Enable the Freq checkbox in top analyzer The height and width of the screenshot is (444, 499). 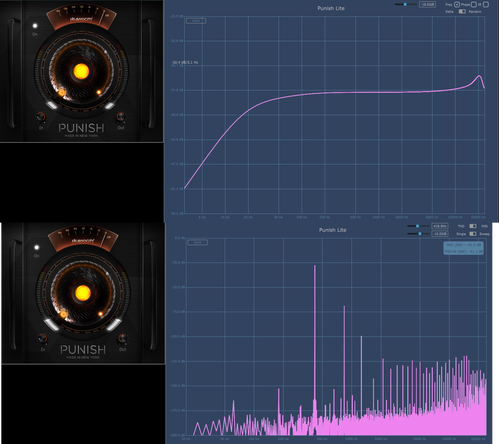(x=457, y=4)
